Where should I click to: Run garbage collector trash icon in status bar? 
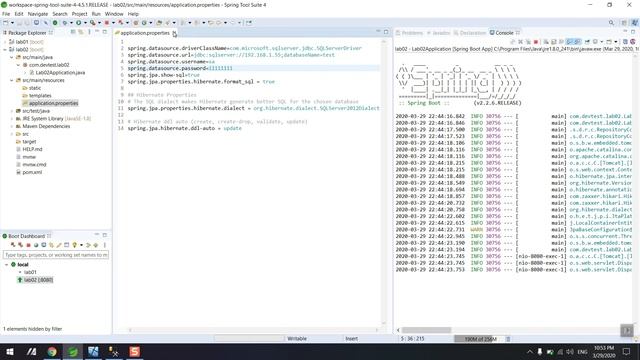click(508, 339)
